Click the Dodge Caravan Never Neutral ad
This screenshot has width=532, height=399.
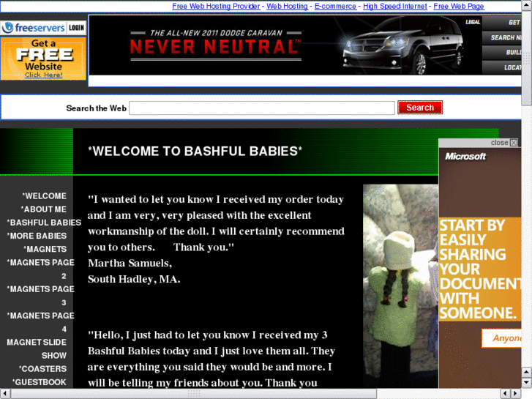(x=285, y=45)
